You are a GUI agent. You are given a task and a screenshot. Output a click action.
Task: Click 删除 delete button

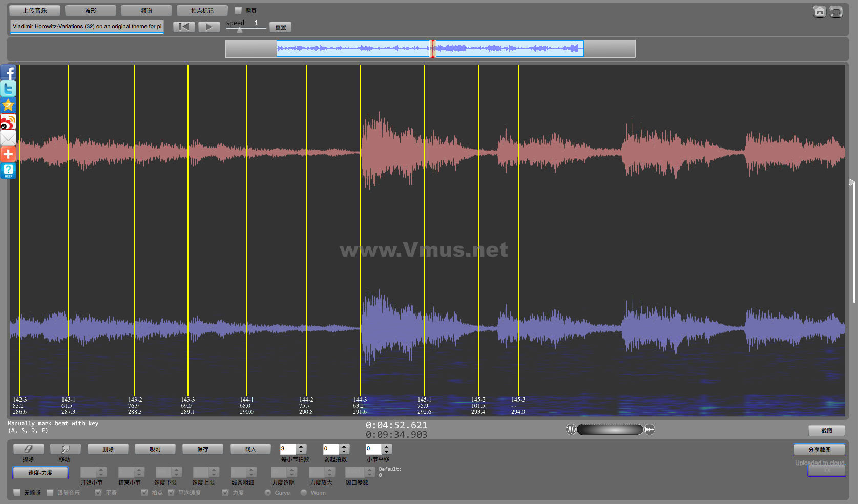108,449
